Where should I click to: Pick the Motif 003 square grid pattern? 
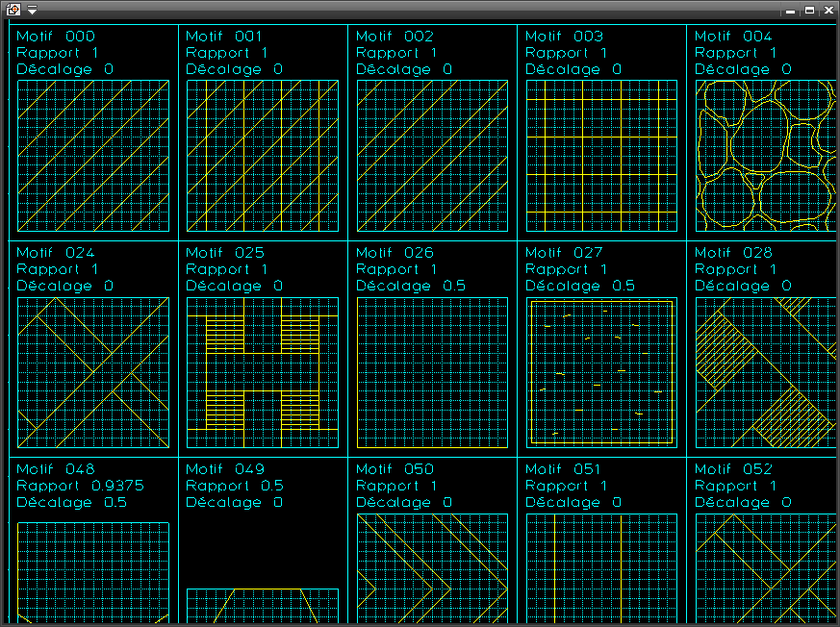(x=601, y=156)
